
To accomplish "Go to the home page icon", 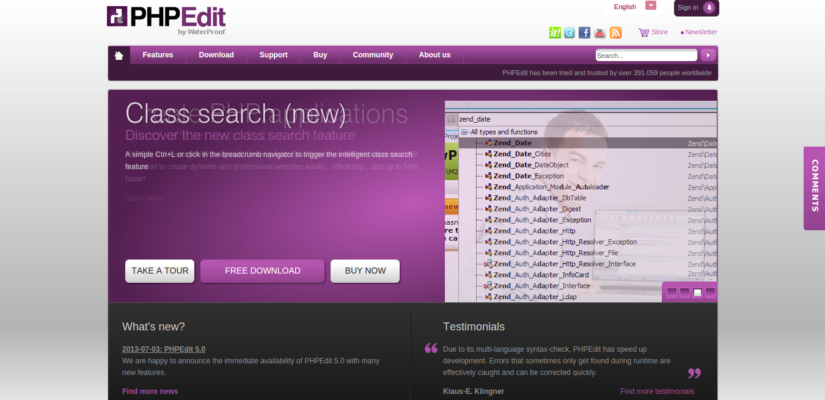I will [119, 55].
